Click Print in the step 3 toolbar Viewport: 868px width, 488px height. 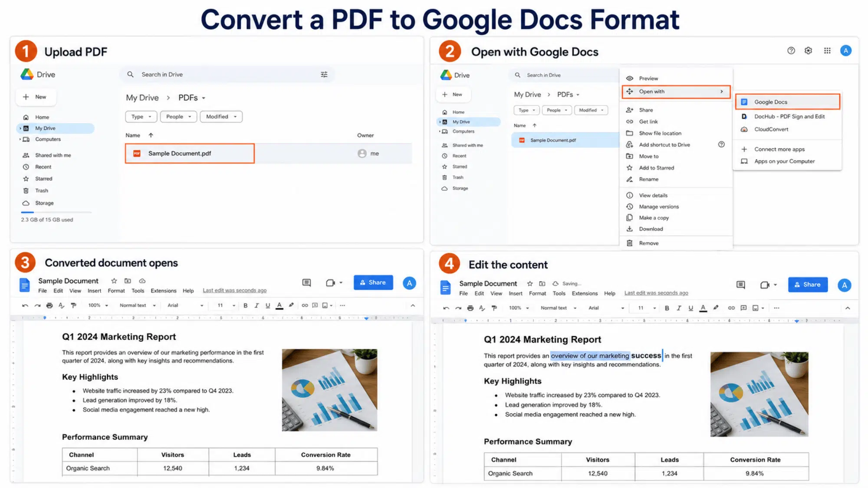tap(49, 306)
